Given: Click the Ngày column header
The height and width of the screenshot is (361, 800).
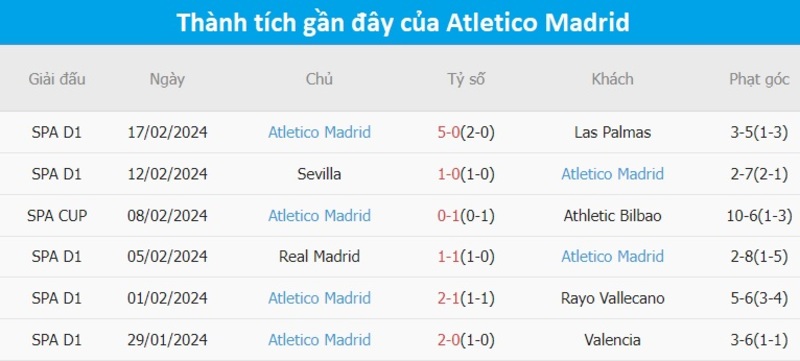Looking at the screenshot, I should (167, 80).
